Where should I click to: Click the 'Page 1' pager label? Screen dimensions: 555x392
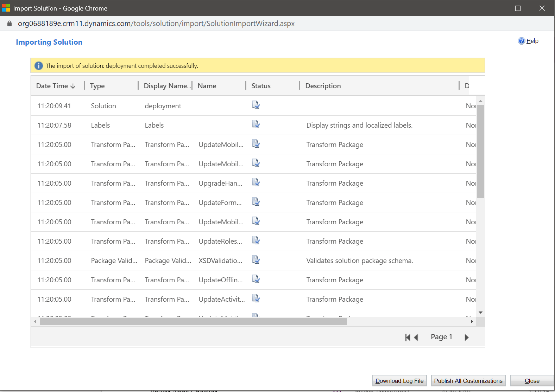441,337
